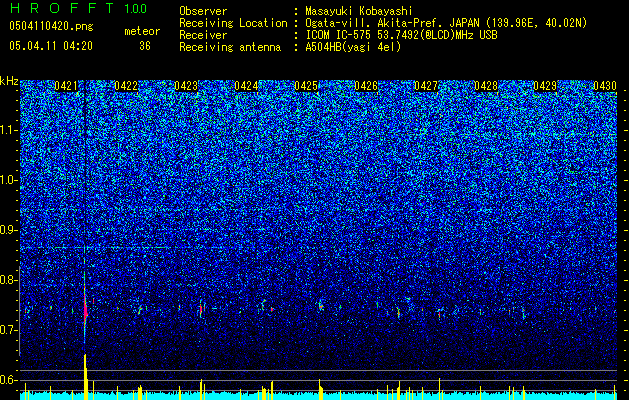The image size is (629, 400).
Task: Click the 0423 time marker
Action: (186, 86)
